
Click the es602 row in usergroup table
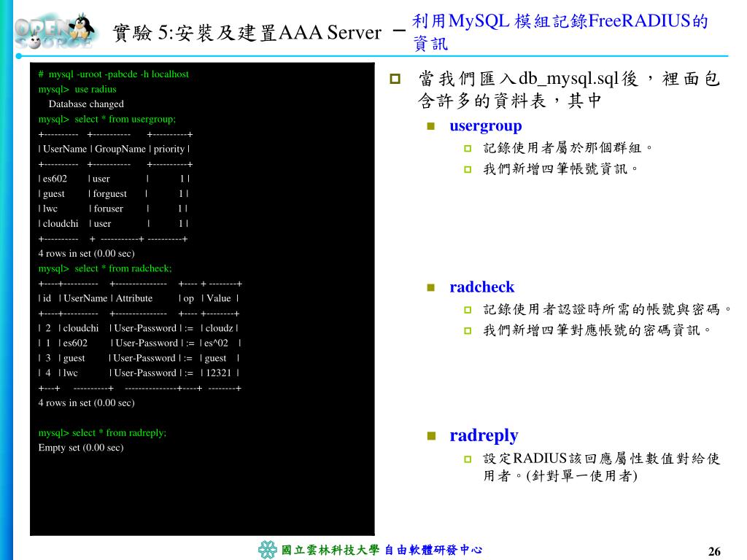[x=114, y=179]
